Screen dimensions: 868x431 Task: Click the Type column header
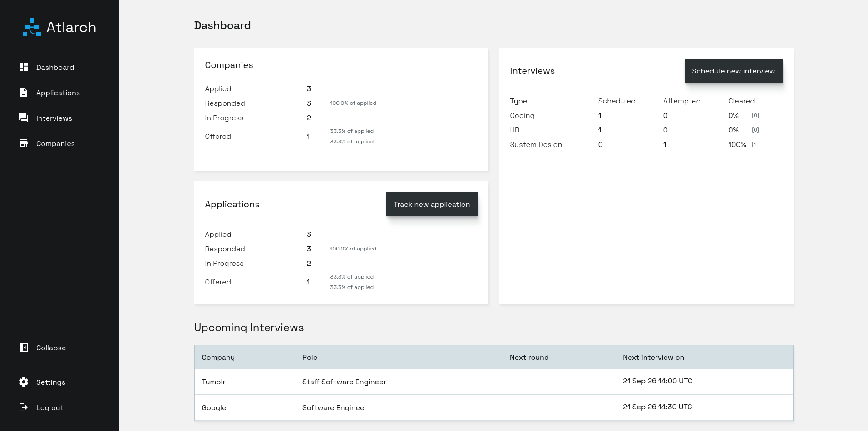point(518,101)
